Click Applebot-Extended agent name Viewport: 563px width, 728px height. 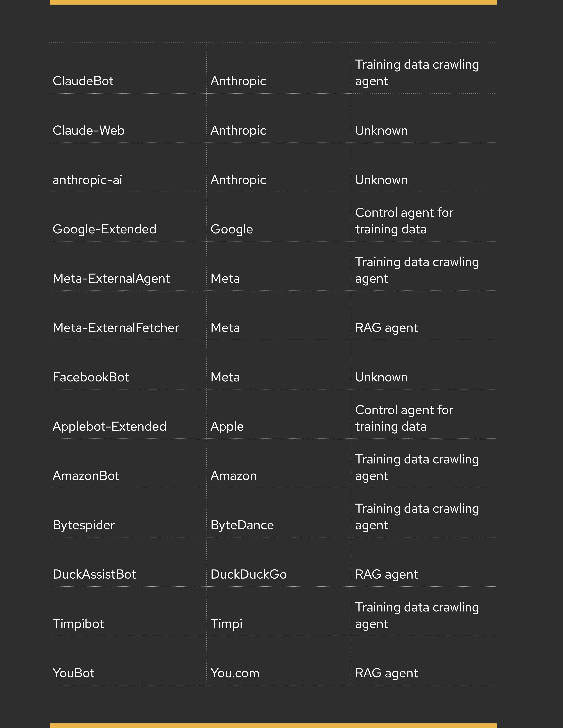coord(109,427)
